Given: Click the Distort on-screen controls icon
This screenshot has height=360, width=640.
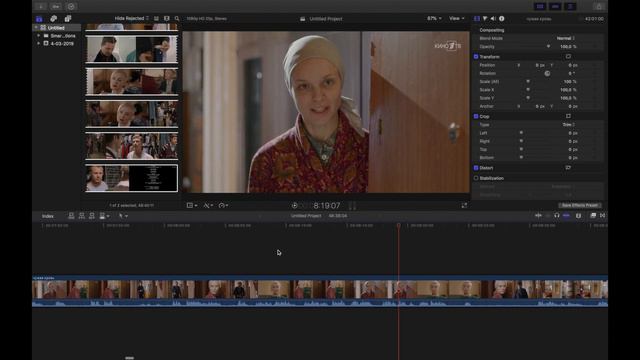Looking at the screenshot, I should click(x=568, y=168).
